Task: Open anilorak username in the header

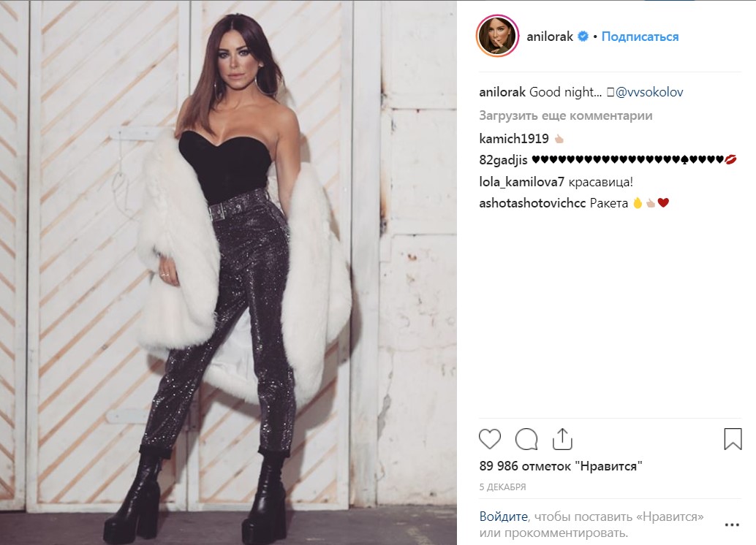Action: click(x=550, y=37)
